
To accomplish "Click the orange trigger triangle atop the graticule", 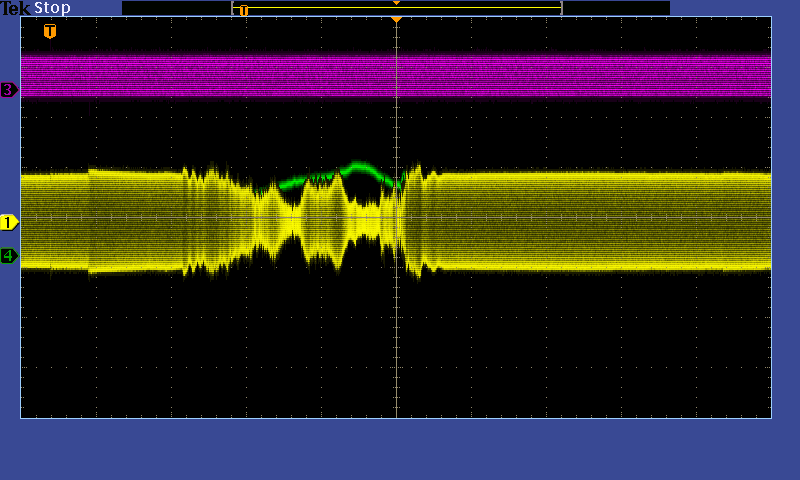I will [396, 19].
